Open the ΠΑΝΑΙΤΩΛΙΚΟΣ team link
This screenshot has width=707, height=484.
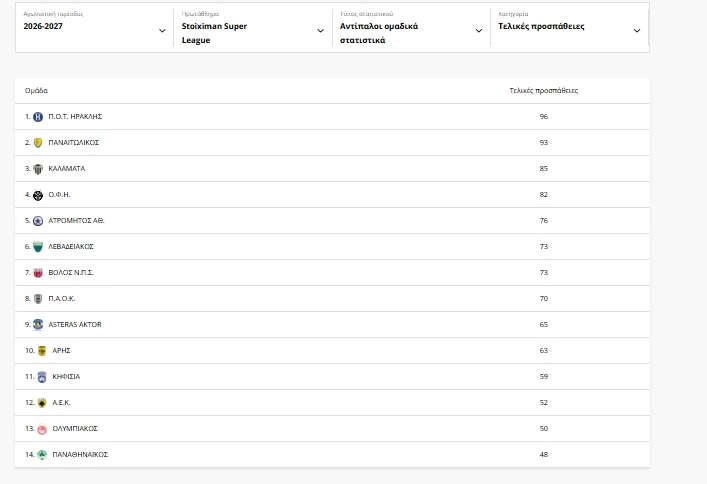click(74, 143)
